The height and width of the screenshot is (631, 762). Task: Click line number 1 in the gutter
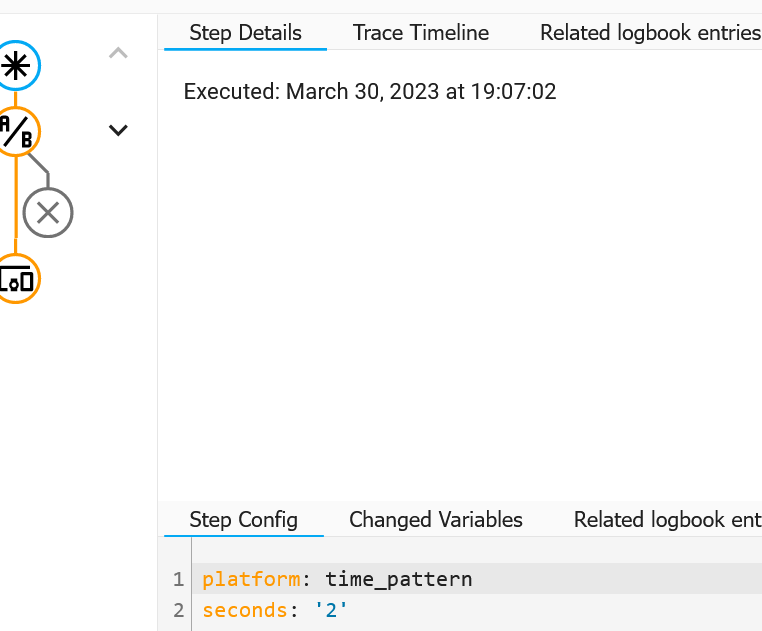[178, 579]
